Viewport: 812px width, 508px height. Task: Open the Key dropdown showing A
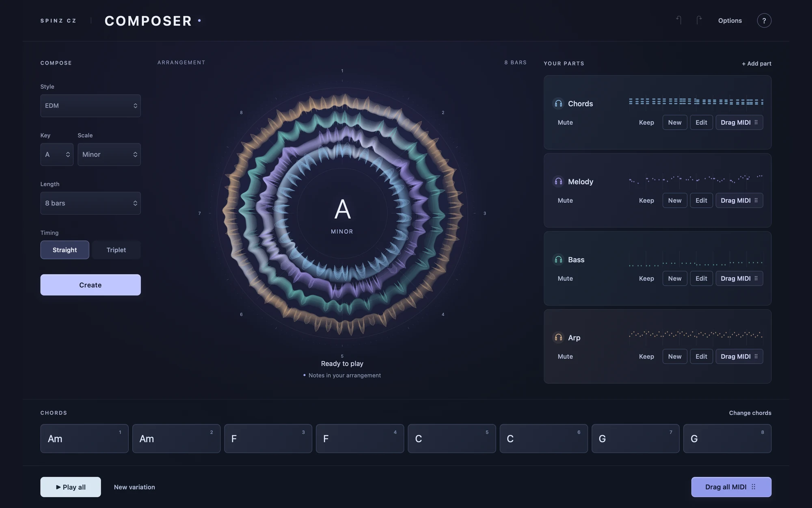pos(57,154)
